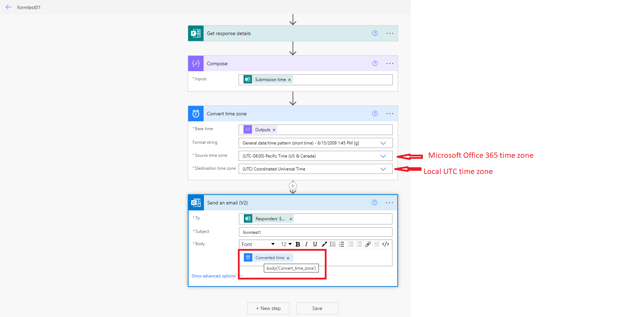Open the ellipsis menu on Convert time zone
Screen dimensions: 644x317
pos(390,114)
